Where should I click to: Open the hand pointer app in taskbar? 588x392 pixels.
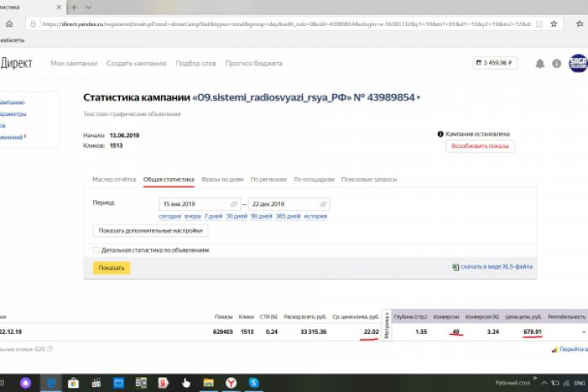click(x=185, y=383)
